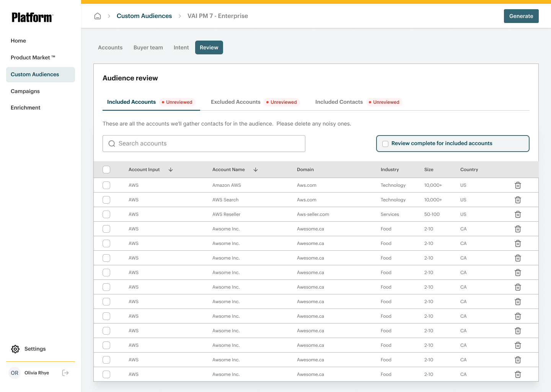Check Review complete for included accounts
The width and height of the screenshot is (551, 392).
pos(385,144)
